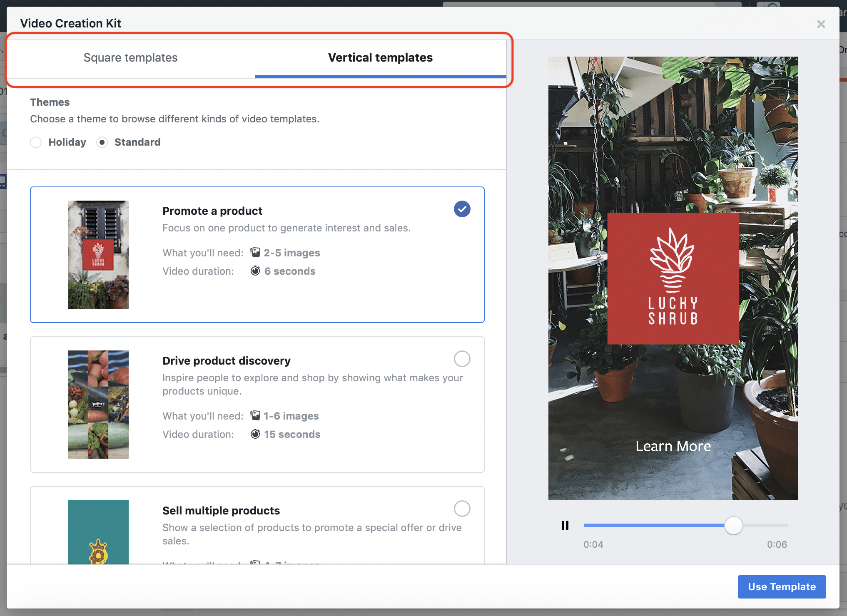Click the timer icon beside 6 seconds
Viewport: 847px width, 616px height.
coord(255,271)
